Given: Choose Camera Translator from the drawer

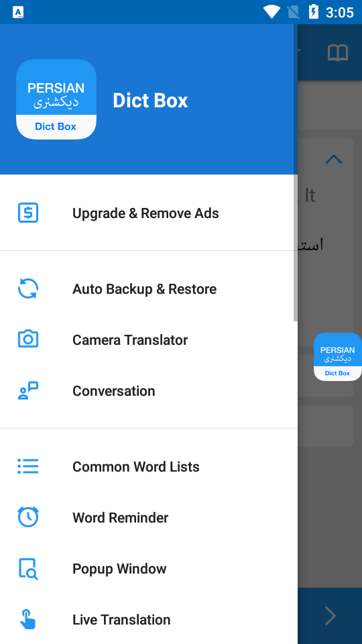Looking at the screenshot, I should tap(149, 339).
